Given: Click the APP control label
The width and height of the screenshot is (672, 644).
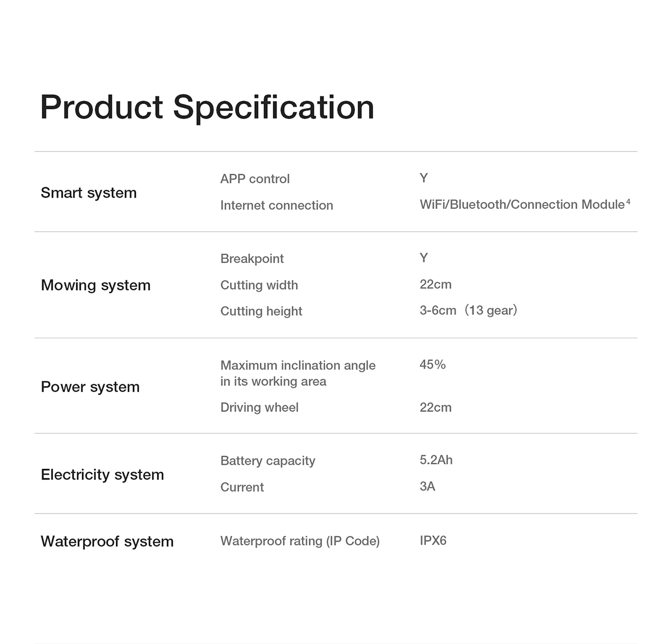Looking at the screenshot, I should click(255, 179).
